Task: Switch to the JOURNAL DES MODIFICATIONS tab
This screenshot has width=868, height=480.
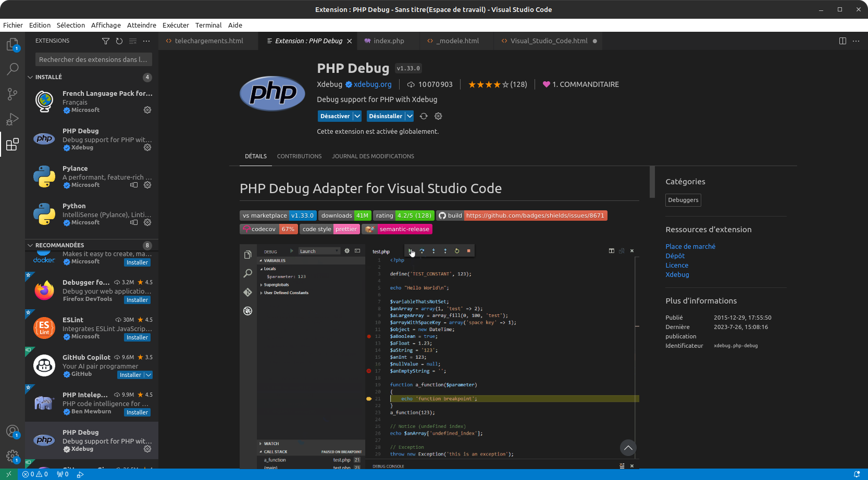Action: click(373, 156)
